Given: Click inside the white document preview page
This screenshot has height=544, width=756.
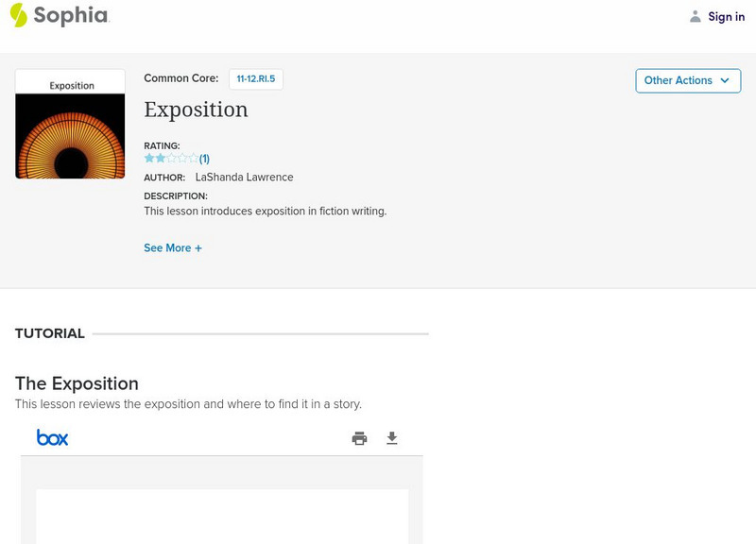Looking at the screenshot, I should (222, 516).
